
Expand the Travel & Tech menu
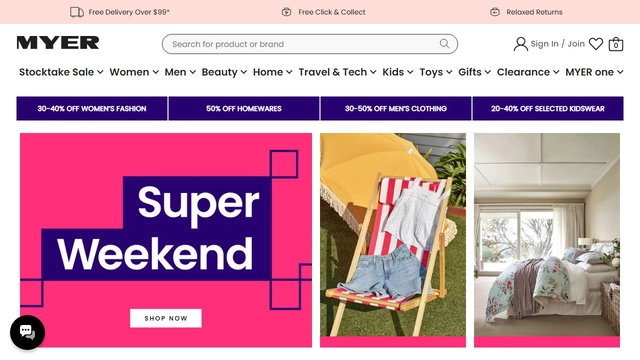point(337,72)
